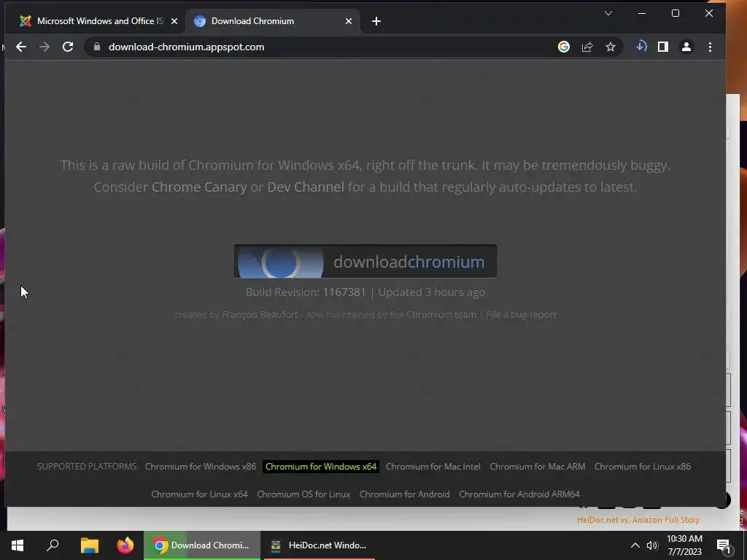Show hidden system tray icons
The height and width of the screenshot is (560, 747).
pos(635,545)
